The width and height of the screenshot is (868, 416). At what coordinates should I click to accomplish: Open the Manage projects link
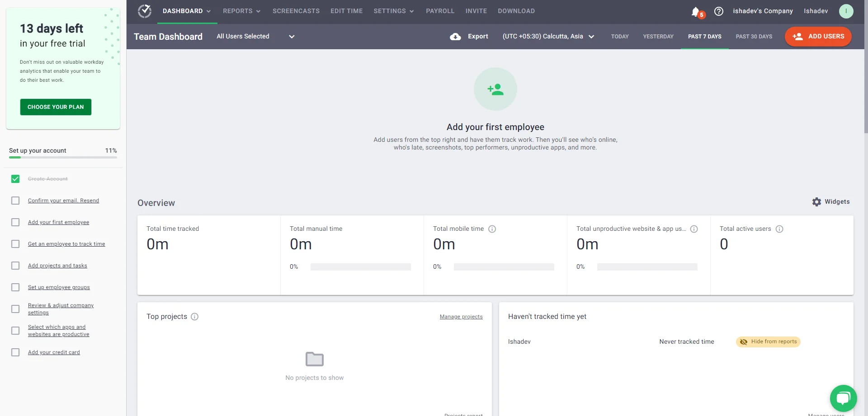click(461, 317)
